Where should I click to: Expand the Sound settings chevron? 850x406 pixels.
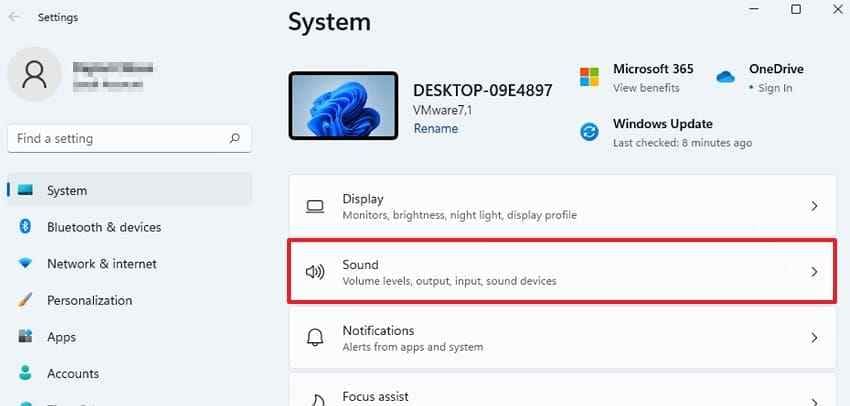point(814,272)
